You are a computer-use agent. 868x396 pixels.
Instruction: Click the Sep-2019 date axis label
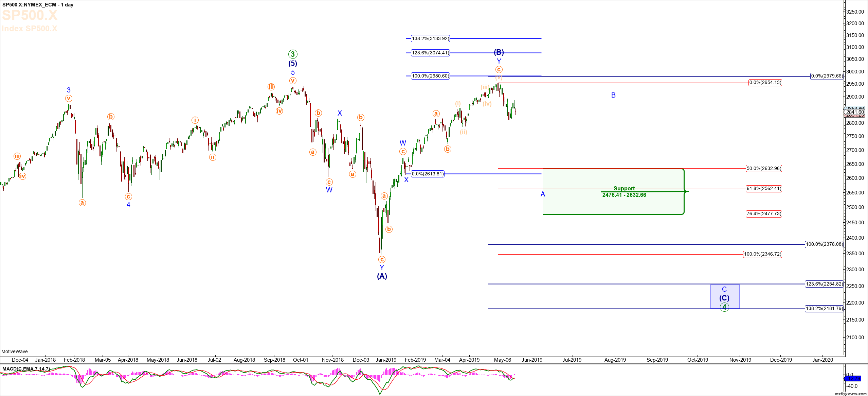[x=657, y=360]
